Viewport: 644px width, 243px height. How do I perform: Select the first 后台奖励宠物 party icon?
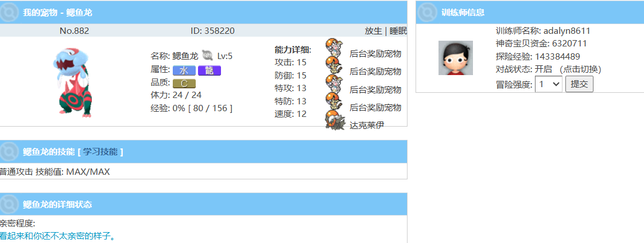click(334, 49)
